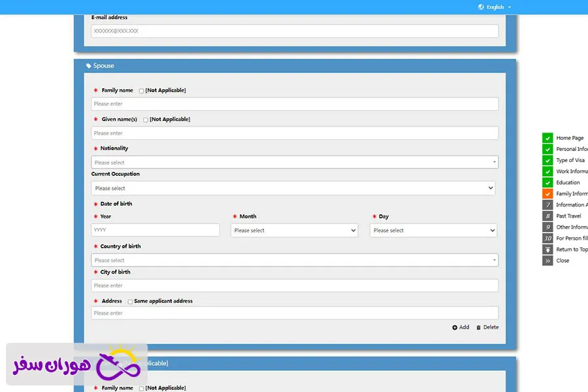Screen dimensions: 588x392
Task: Open the English language menu
Action: (x=495, y=7)
